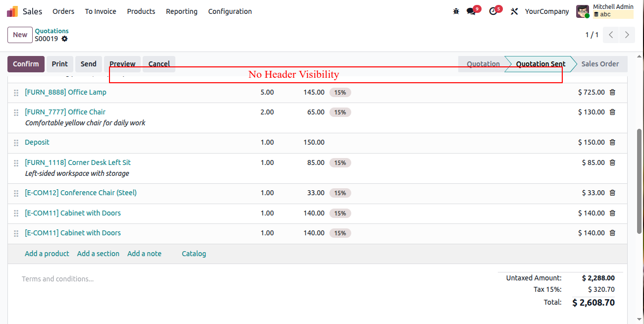
Task: Switch company via YourCompany selector
Action: point(547,11)
